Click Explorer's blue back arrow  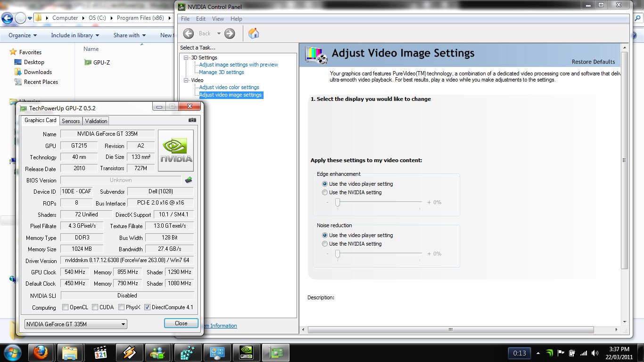(x=8, y=18)
